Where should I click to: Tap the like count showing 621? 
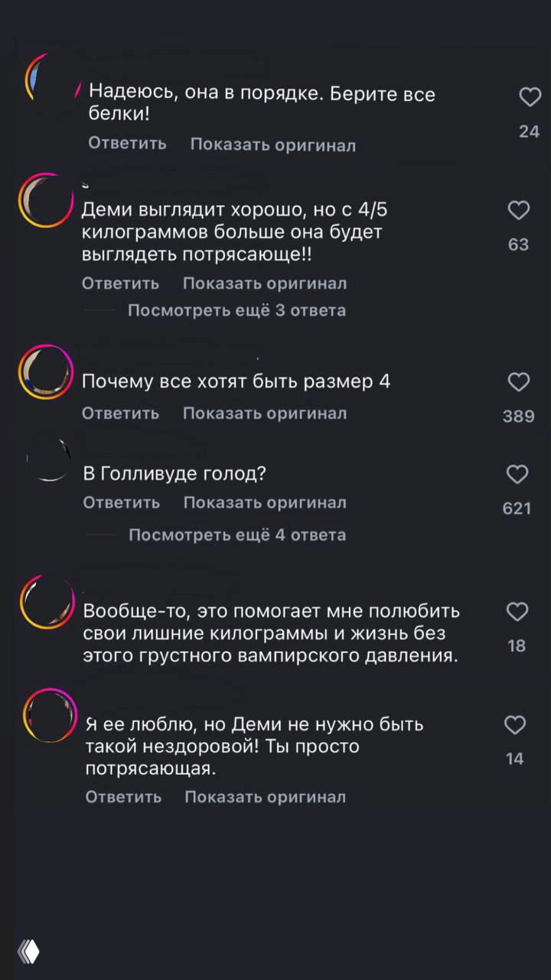pyautogui.click(x=518, y=508)
